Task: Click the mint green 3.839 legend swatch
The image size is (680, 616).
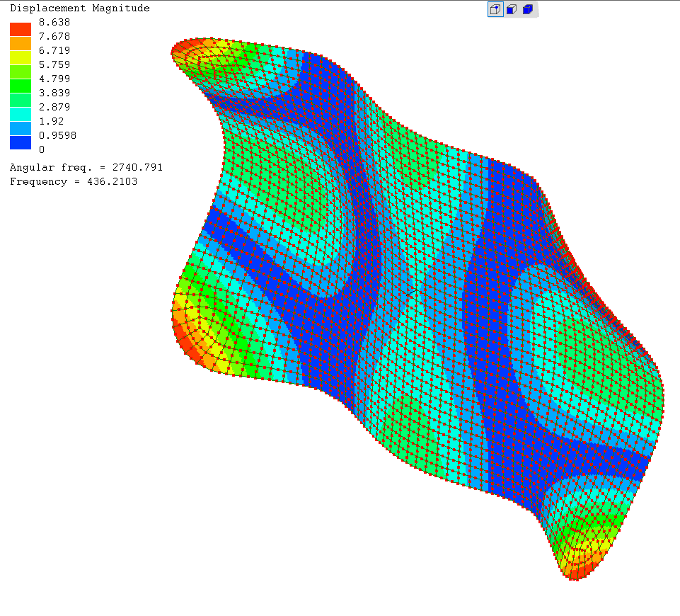Action: coord(21,101)
